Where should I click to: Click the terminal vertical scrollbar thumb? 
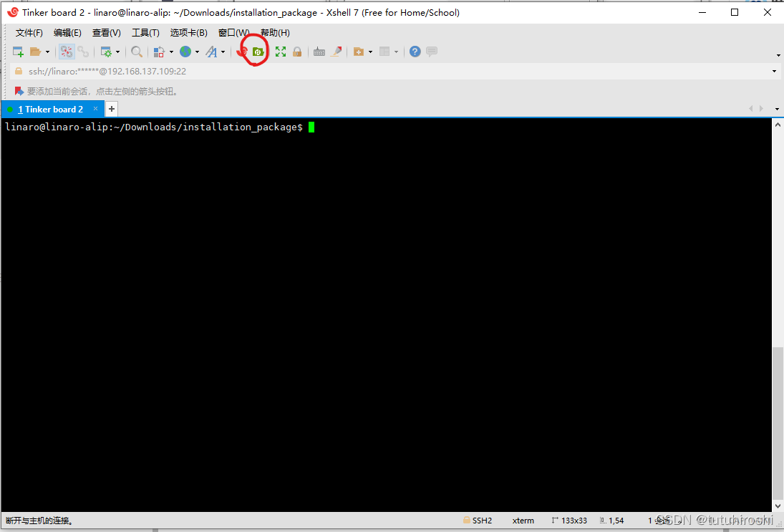pos(778,422)
